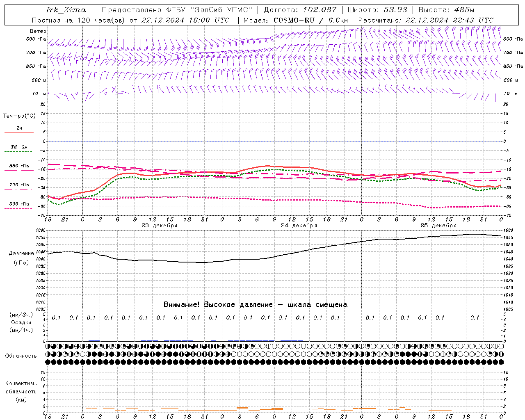Image resolution: width=525 pixels, height=420 pixels.
Task: Click the "Высота: 485м" header field
Action: click(446, 10)
